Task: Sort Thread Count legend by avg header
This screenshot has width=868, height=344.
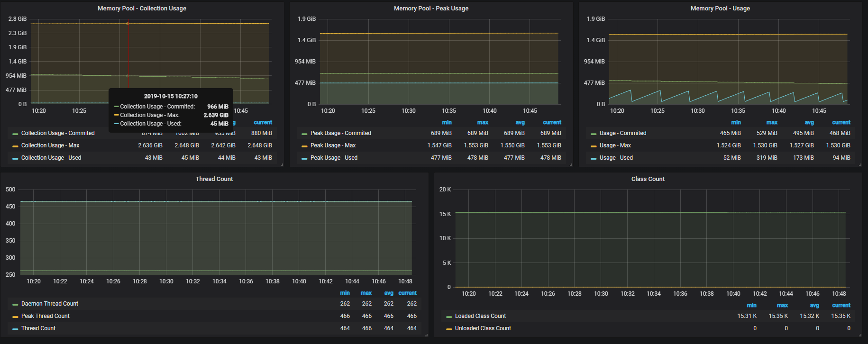Action: (389, 293)
